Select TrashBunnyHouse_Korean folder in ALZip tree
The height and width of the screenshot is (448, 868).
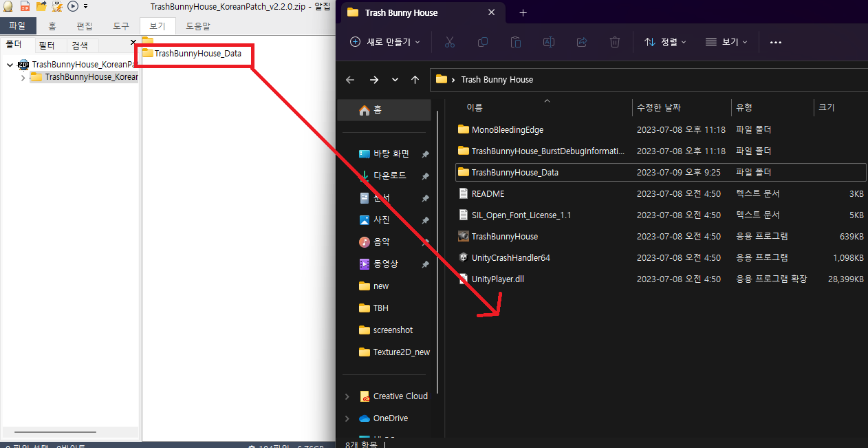(x=85, y=77)
